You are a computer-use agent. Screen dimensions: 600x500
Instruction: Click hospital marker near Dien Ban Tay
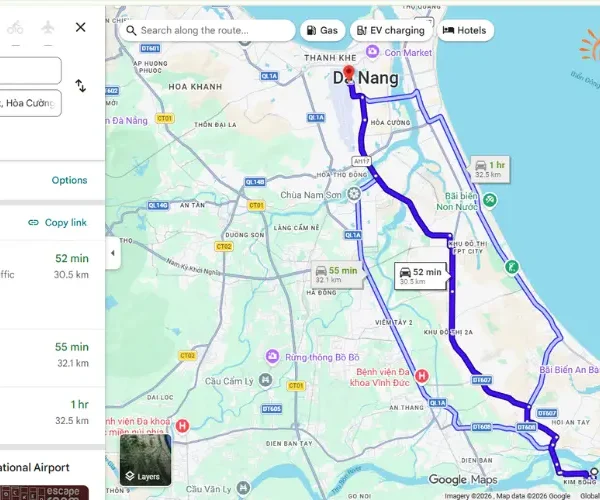(183, 425)
